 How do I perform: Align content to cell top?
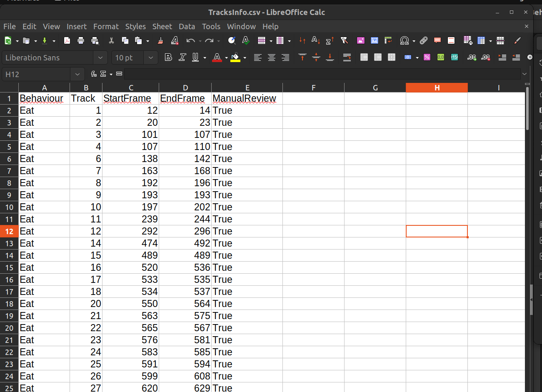(302, 57)
